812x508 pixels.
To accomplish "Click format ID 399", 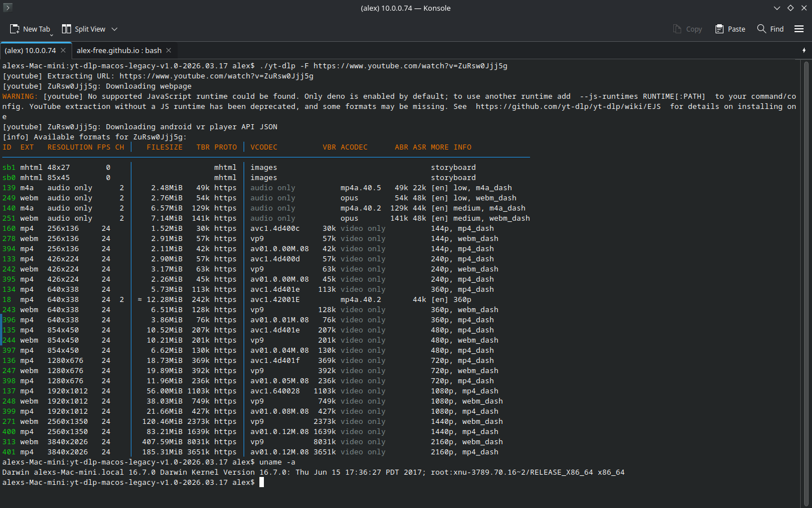I will tap(9, 411).
